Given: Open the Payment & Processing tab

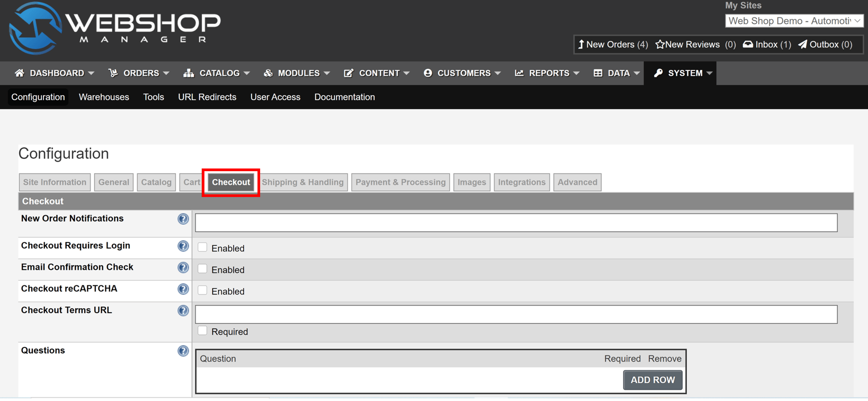Looking at the screenshot, I should (x=400, y=182).
